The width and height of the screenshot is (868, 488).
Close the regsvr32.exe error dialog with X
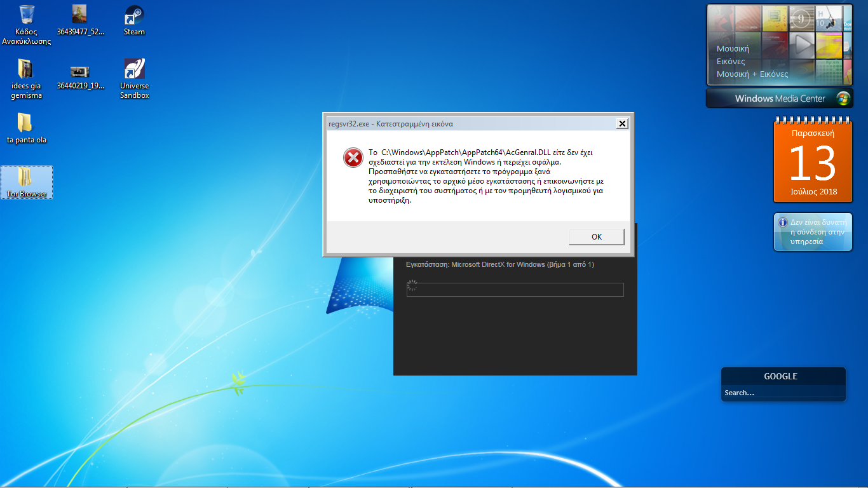(x=623, y=123)
